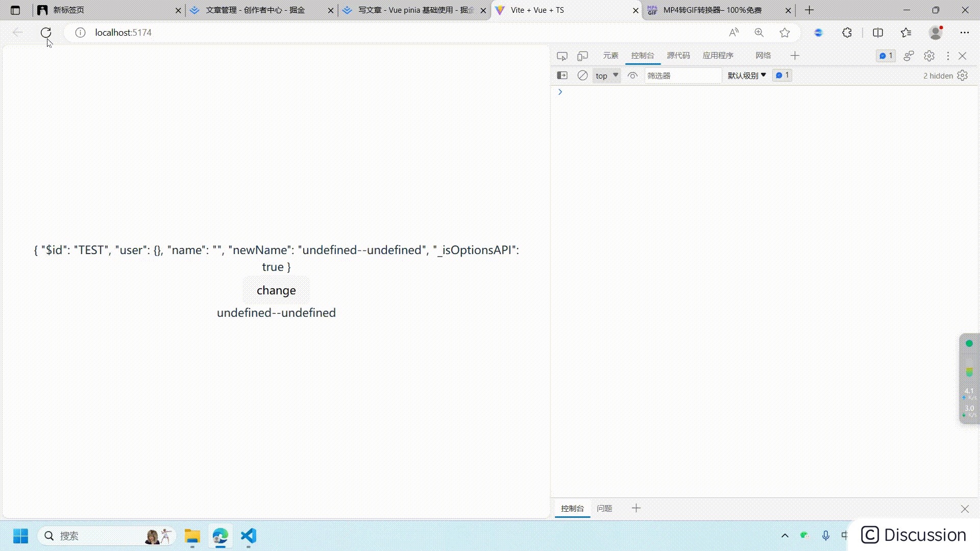This screenshot has width=980, height=551.
Task: Switch to the 元素 DevTools tab
Action: click(x=610, y=56)
